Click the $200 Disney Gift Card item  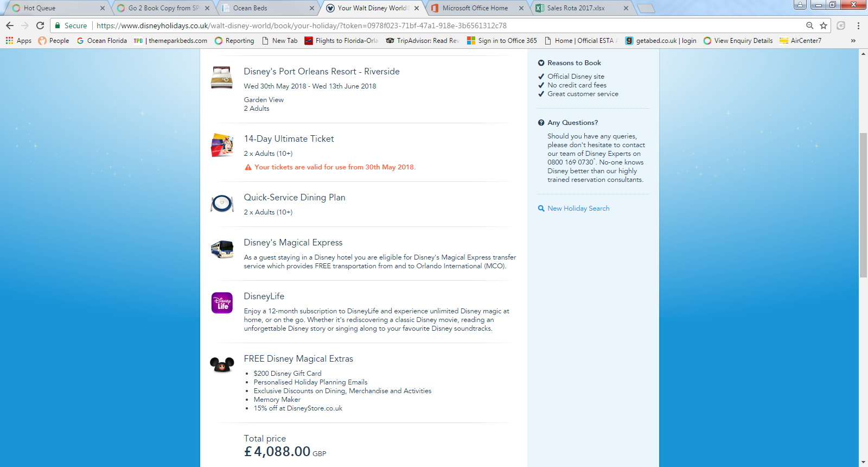tap(288, 374)
